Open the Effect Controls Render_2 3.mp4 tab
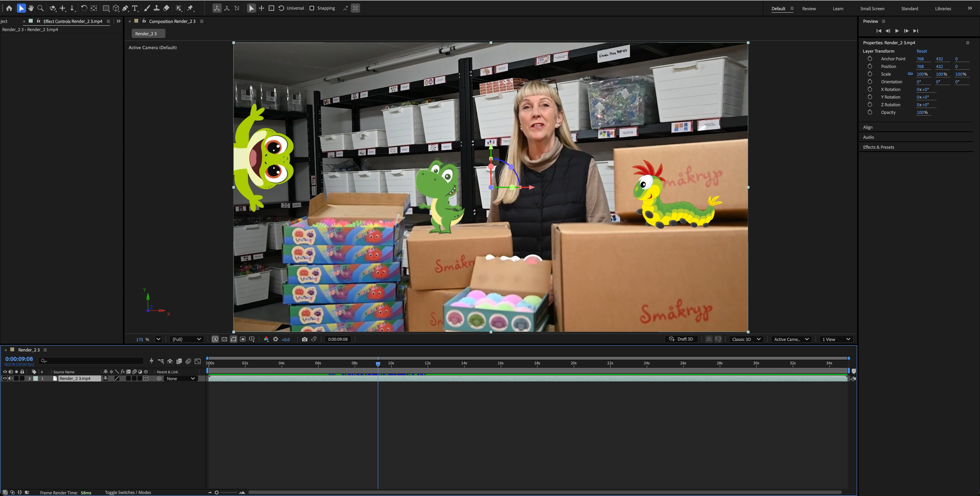The width and height of the screenshot is (980, 496). pos(73,21)
